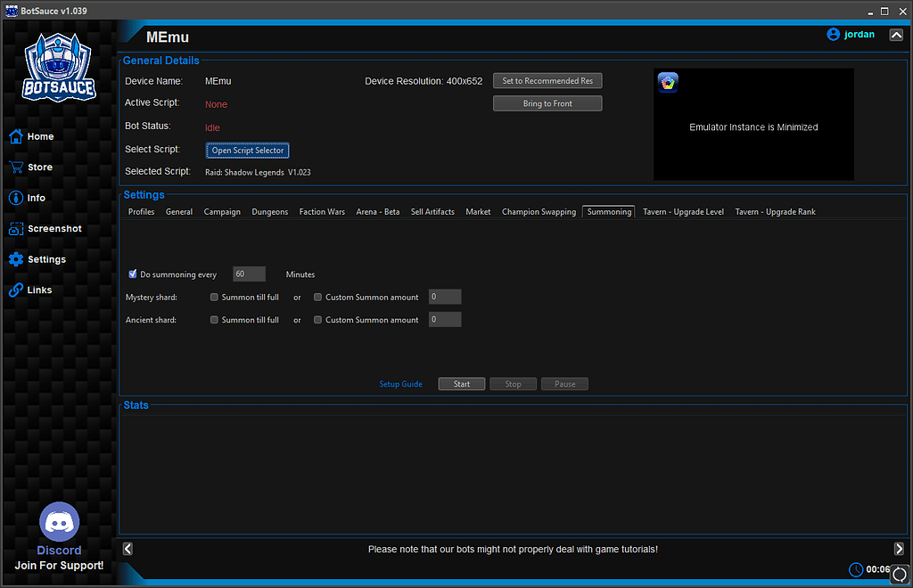
Task: Open the Home sidebar icon
Action: coord(15,136)
